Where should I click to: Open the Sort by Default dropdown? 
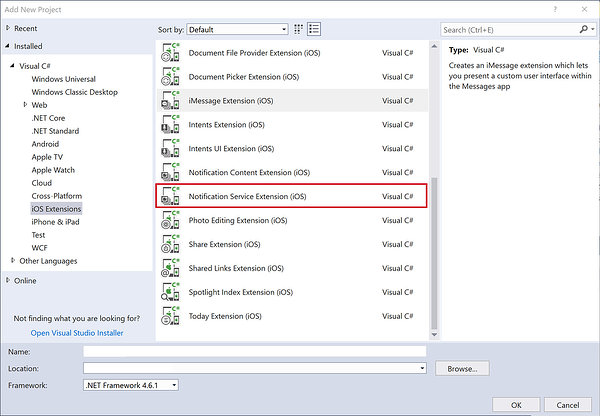click(x=237, y=29)
